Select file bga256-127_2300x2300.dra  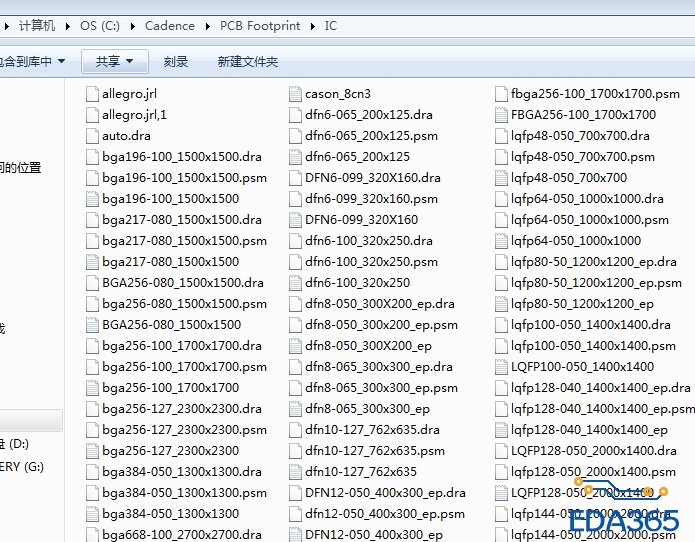(x=173, y=409)
